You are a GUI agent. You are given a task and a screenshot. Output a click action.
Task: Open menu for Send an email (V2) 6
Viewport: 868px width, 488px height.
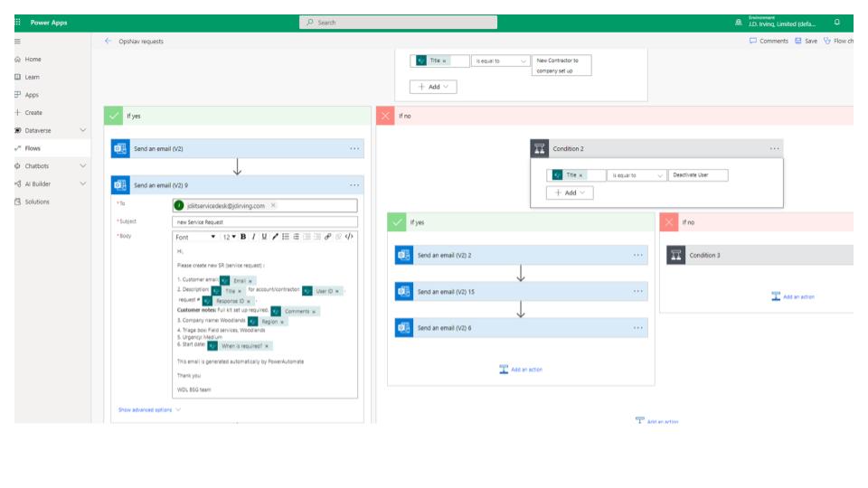pyautogui.click(x=637, y=327)
